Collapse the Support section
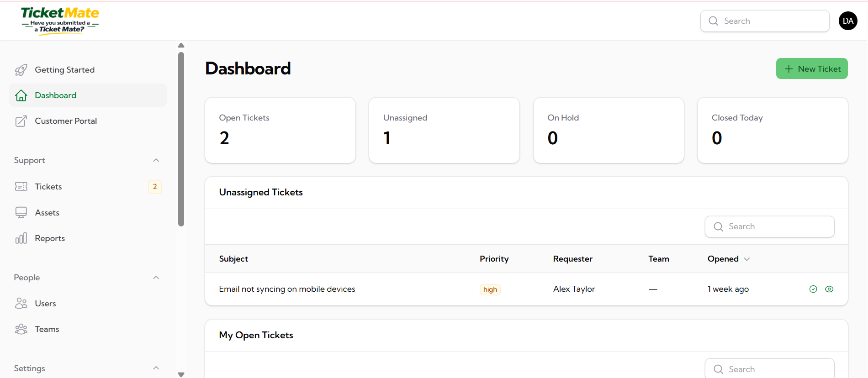The width and height of the screenshot is (868, 378). coord(156,160)
